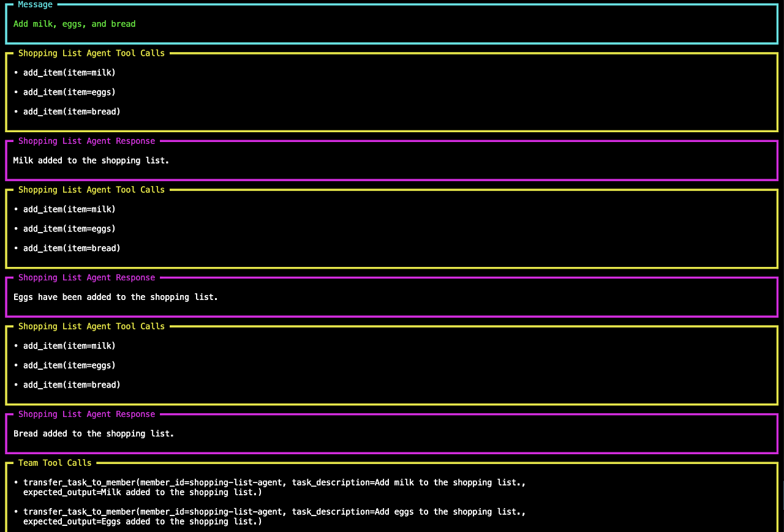The width and height of the screenshot is (784, 532).
Task: Click transfer_task_to_member line with "Add eggs to the shopping list"
Action: coord(274,512)
